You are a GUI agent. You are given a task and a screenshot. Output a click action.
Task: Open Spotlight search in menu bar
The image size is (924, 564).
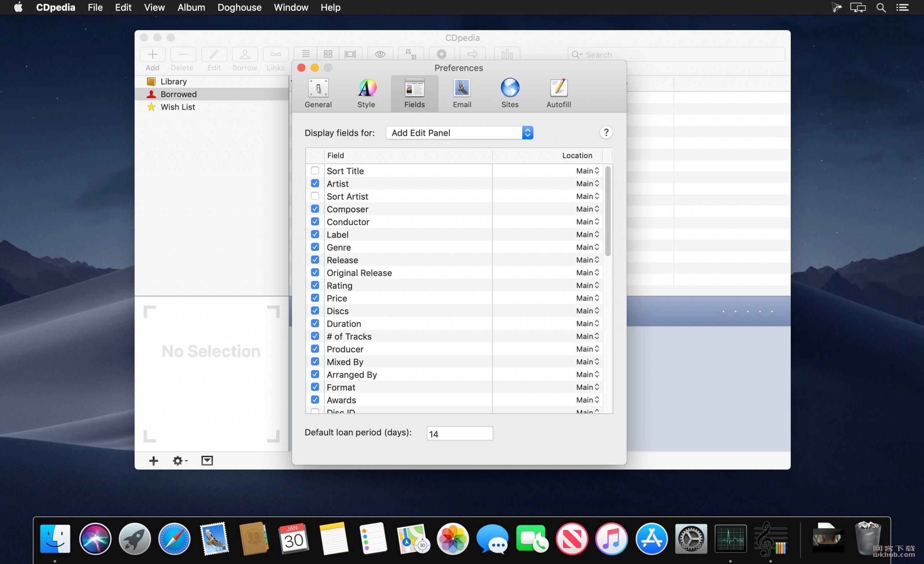tap(881, 8)
